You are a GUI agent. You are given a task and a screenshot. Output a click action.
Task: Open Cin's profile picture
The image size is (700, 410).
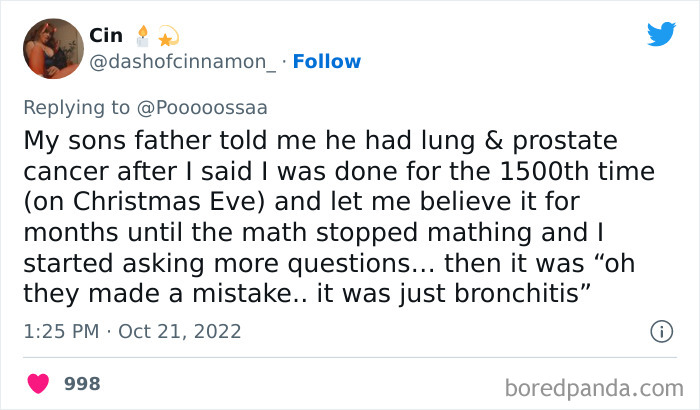(x=52, y=47)
